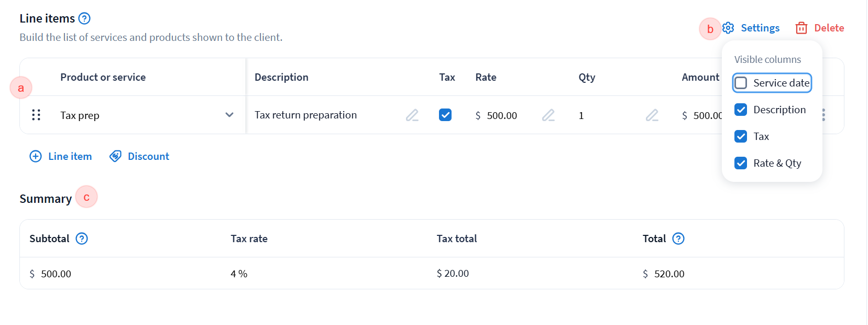Toggle the Tax column in Visible columns
Image resolution: width=868 pixels, height=325 pixels.
(x=741, y=136)
